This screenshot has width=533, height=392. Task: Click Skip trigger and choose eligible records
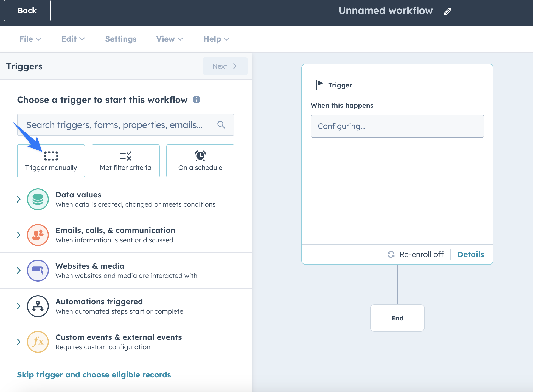pos(94,375)
